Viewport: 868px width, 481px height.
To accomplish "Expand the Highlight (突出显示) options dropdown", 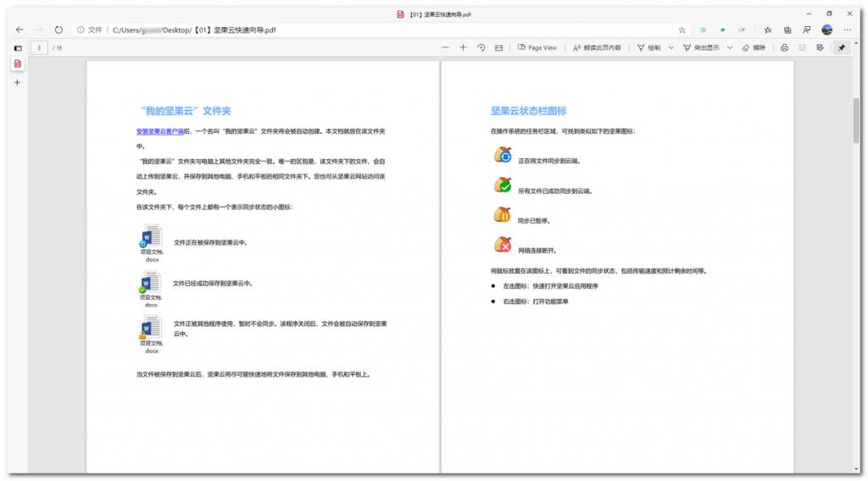I will pos(729,47).
